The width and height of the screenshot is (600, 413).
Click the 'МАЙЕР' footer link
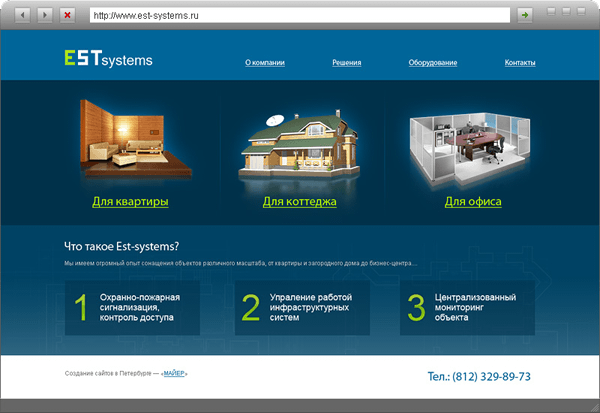coord(173,373)
